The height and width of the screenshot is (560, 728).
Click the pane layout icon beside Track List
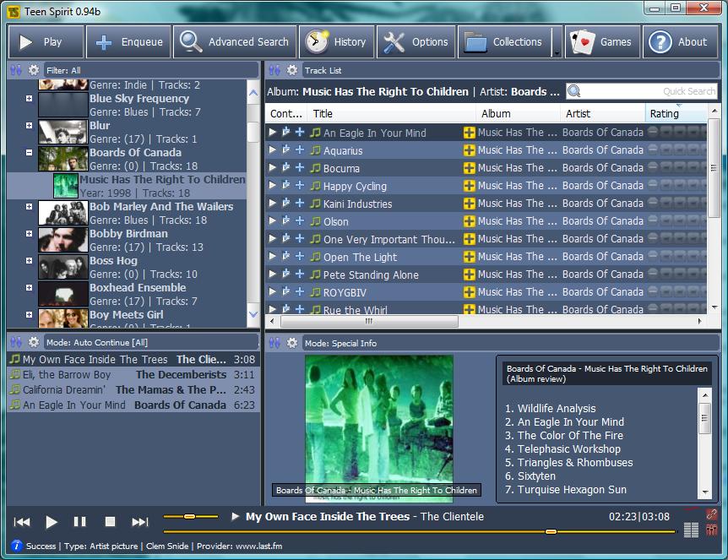(274, 70)
